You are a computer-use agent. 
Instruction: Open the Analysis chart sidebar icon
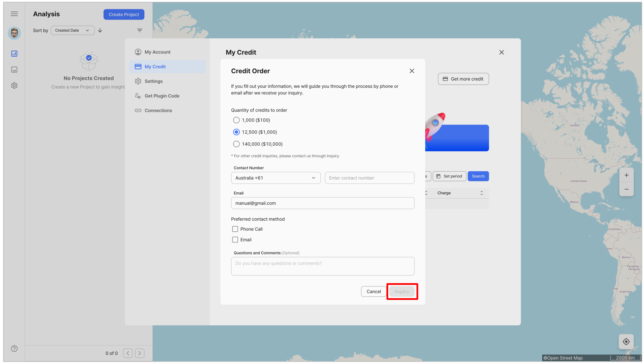pos(14,54)
